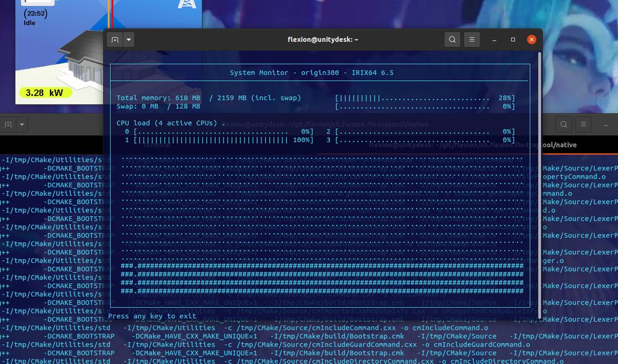Open the background terminal's hamburger menu
The height and width of the screenshot is (364, 618).
click(583, 124)
